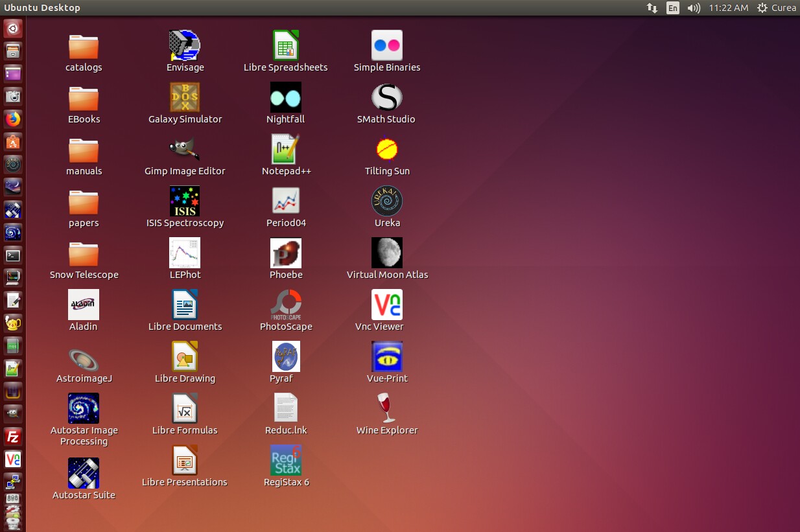Open the Ureka desktop icon

[x=387, y=201]
